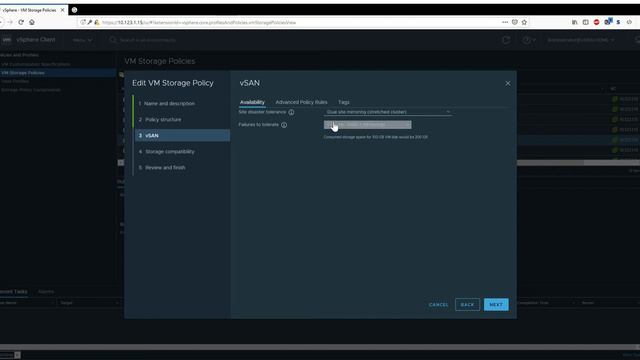640x360 pixels.
Task: Open the Recent Tasks panel tab
Action: (13, 291)
